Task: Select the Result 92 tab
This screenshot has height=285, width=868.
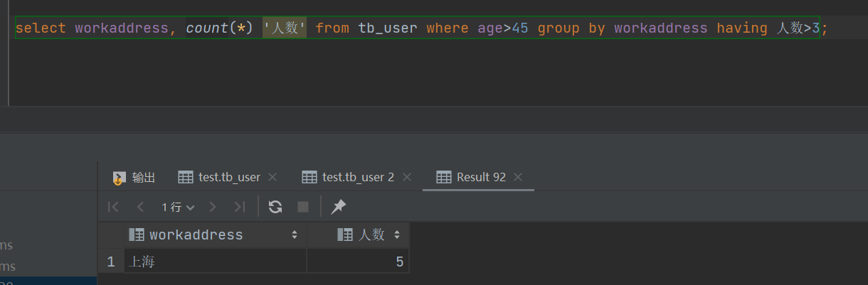Action: (472, 177)
